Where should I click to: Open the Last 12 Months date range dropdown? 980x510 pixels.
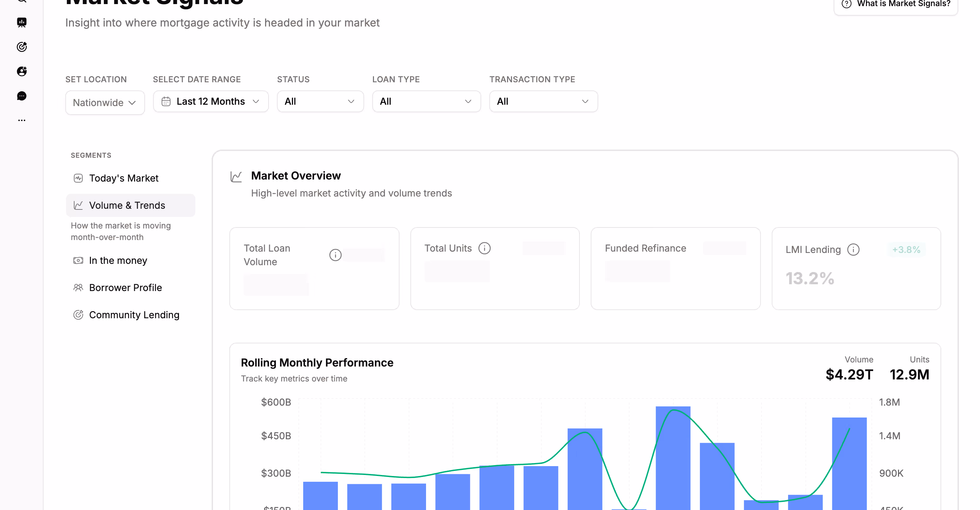[211, 101]
